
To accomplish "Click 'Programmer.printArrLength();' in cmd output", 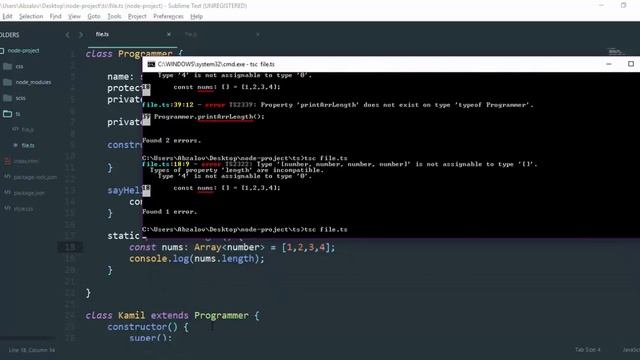I will click(x=209, y=117).
